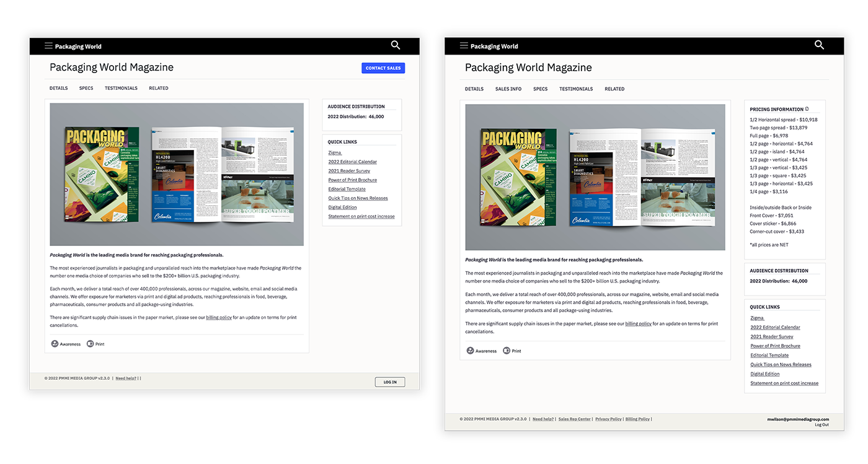The width and height of the screenshot is (868, 464).
Task: Open the Sales Rep Center footer link
Action: point(574,419)
